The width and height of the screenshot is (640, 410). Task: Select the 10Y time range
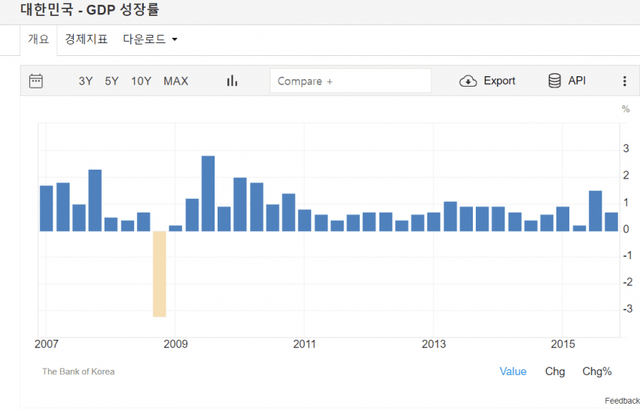tap(141, 81)
